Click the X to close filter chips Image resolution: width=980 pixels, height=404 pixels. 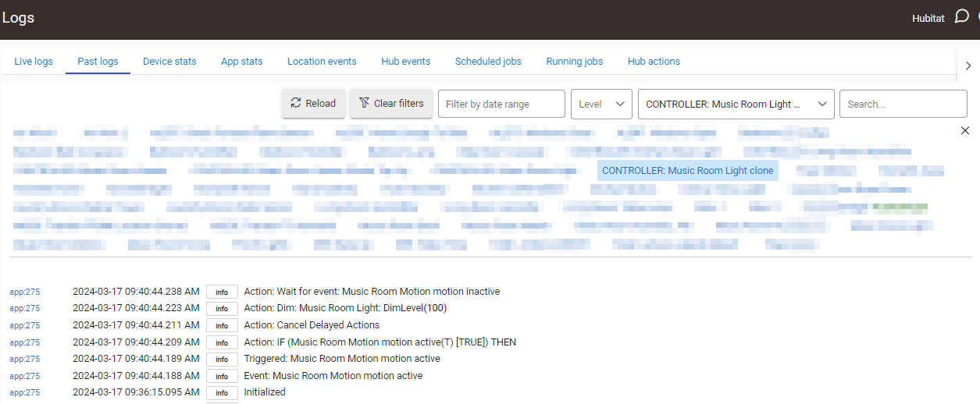click(964, 131)
